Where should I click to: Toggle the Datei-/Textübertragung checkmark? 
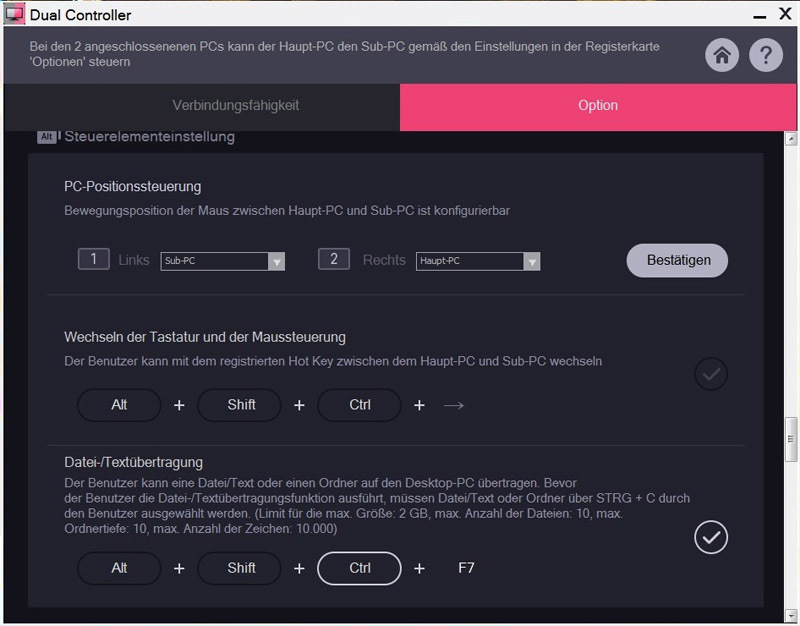coord(711,537)
